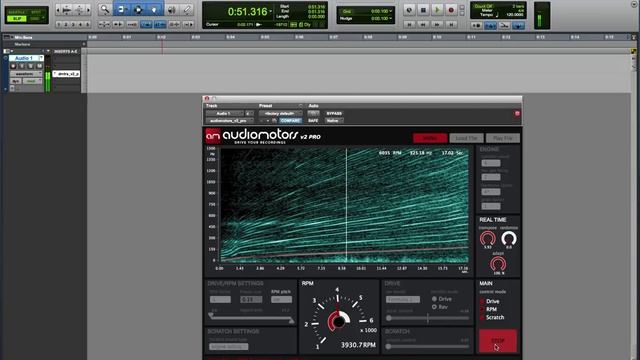The image size is (640, 360).
Task: Open the scratch sound type dropdown
Action: 229,347
